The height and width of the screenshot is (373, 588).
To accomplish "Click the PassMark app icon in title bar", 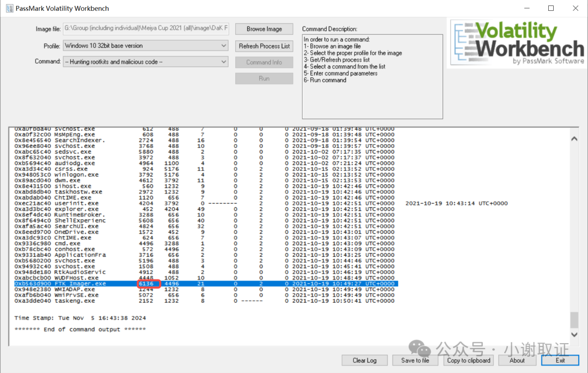I will (x=9, y=8).
